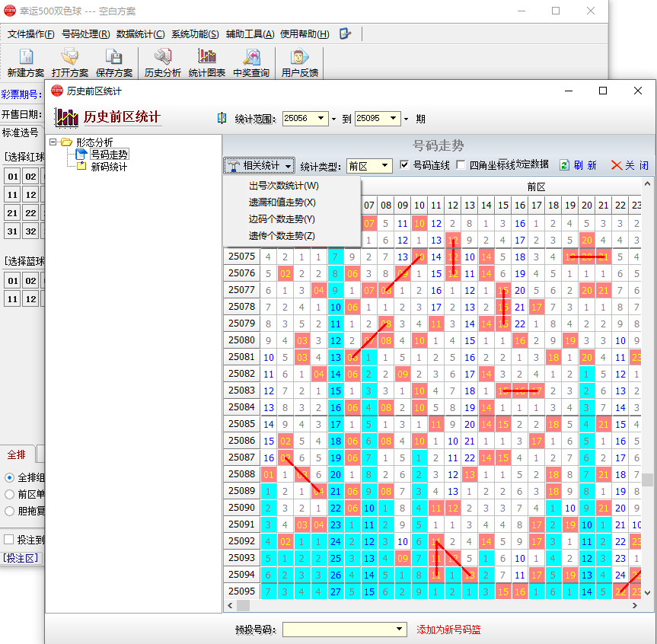Open 历史分析 history analysis tool
This screenshot has width=657, height=644.
pos(163,58)
